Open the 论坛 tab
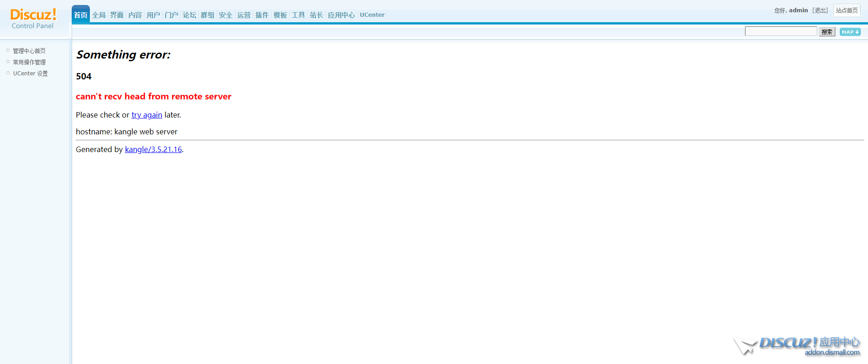868x364 pixels. [190, 15]
